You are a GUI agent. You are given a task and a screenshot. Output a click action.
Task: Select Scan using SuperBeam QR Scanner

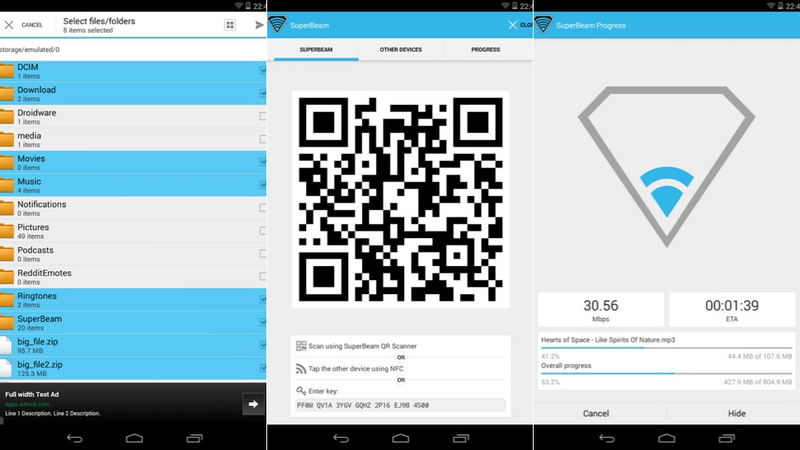pyautogui.click(x=362, y=346)
